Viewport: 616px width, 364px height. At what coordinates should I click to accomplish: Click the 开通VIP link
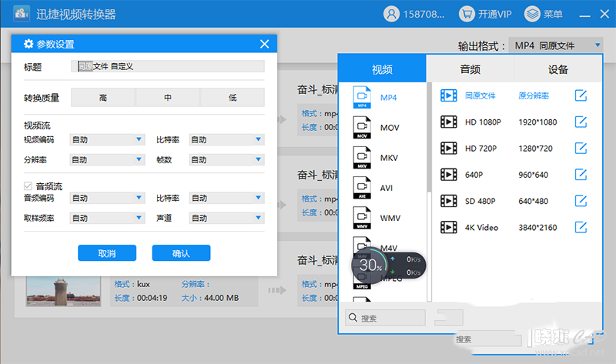[x=494, y=14]
